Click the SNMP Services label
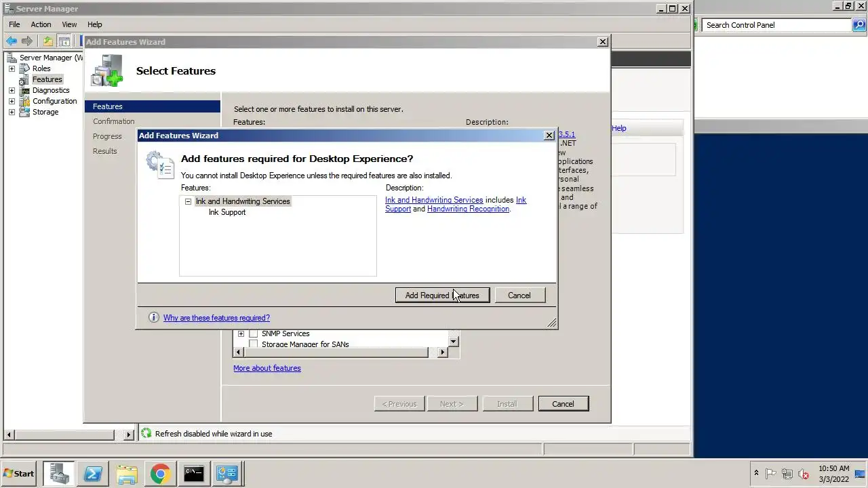Screen dimensions: 868x488 (x=285, y=333)
